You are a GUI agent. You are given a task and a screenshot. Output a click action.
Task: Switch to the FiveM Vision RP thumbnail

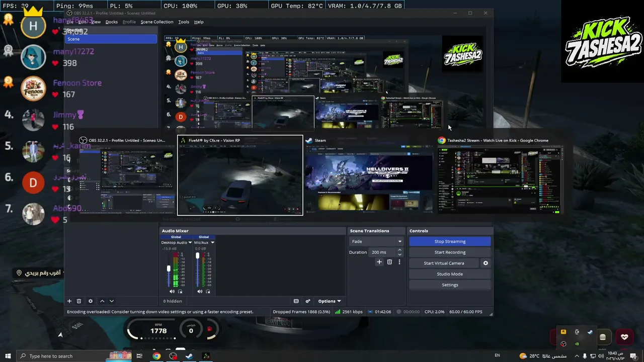[240, 174]
